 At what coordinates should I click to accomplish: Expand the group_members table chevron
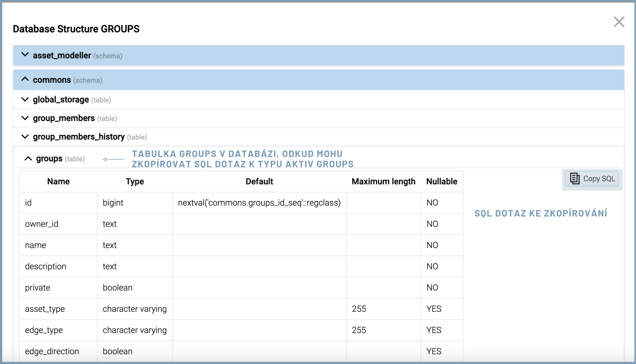[x=25, y=118]
